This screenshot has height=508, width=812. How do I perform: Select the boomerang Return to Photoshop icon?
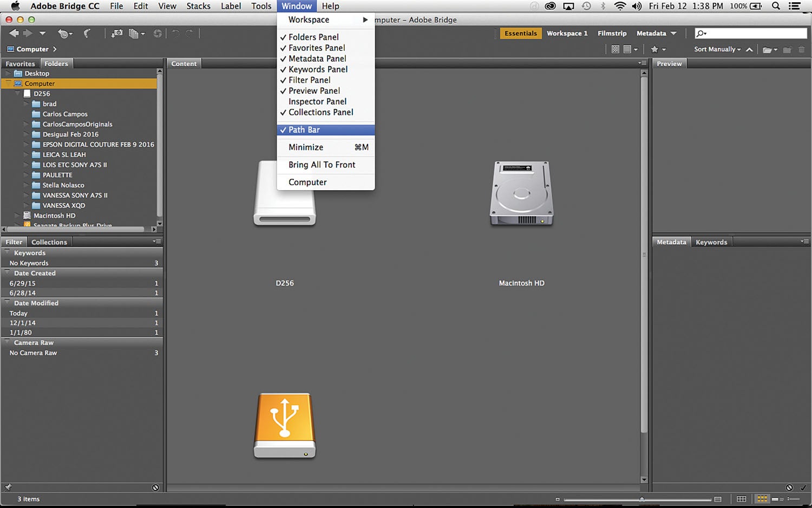click(x=87, y=34)
